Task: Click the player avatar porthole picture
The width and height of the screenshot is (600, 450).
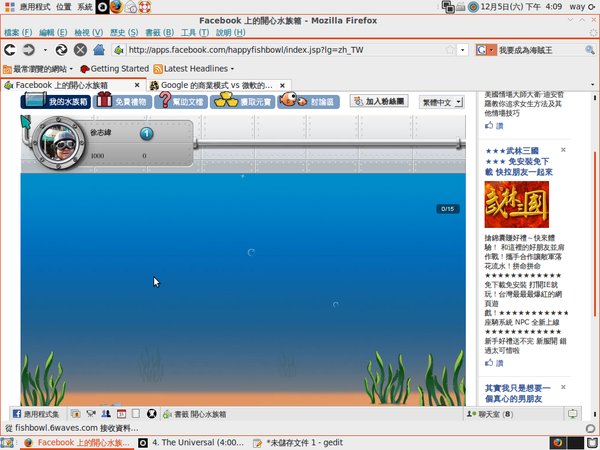Action: click(58, 143)
